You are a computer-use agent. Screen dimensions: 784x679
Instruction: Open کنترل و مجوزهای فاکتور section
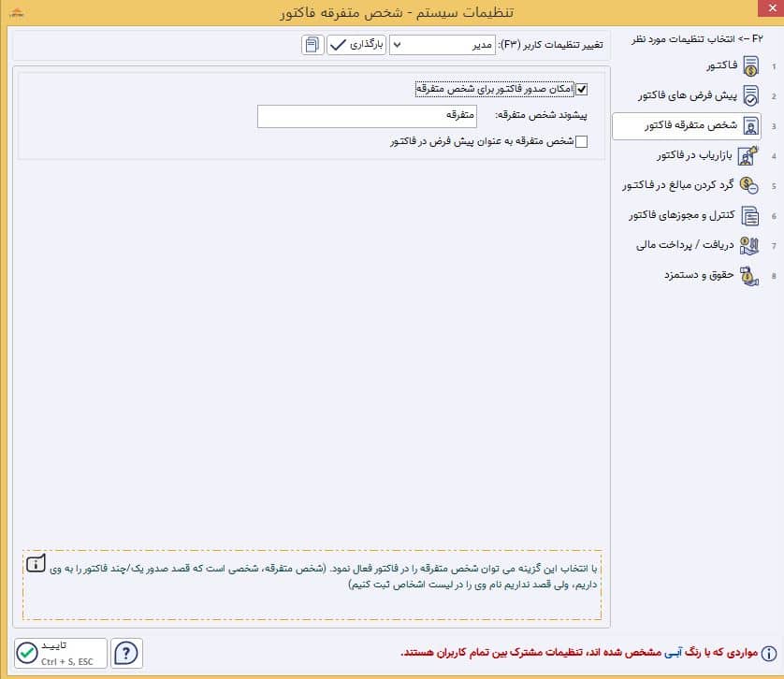682,215
